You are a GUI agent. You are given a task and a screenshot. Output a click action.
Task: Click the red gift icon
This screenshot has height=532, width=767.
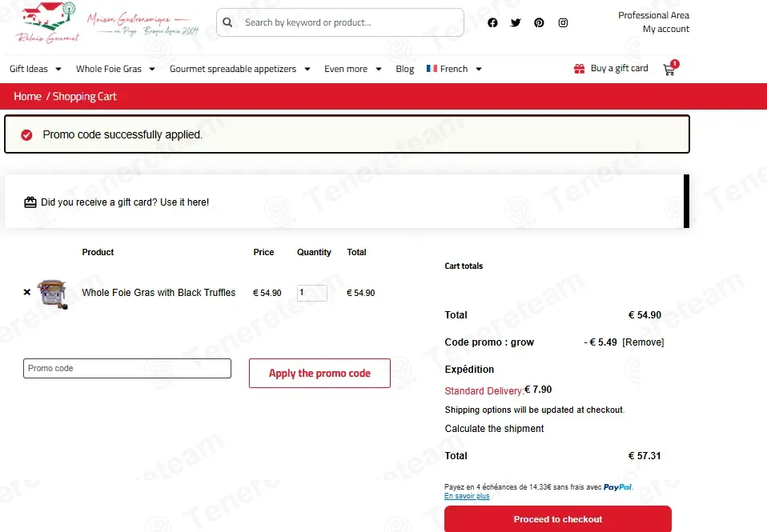pyautogui.click(x=579, y=69)
